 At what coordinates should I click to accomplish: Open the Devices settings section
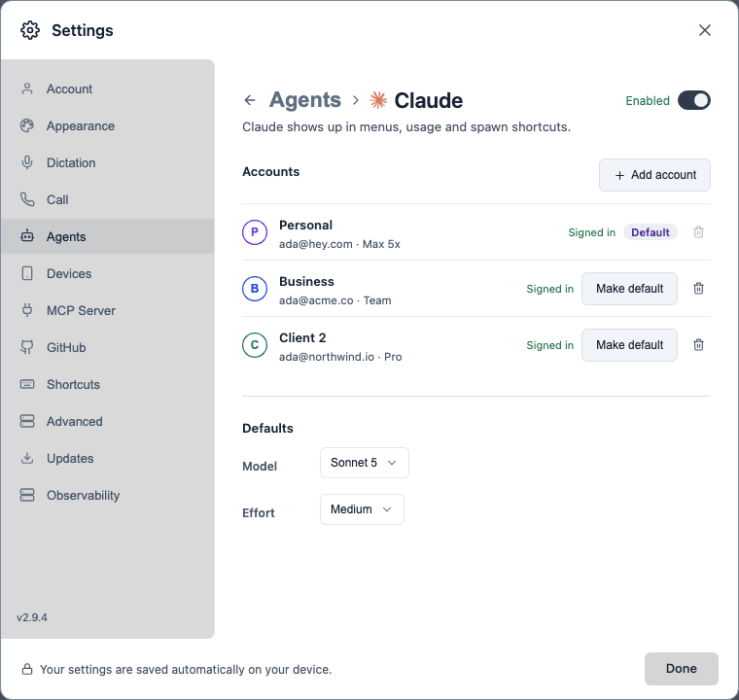pyautogui.click(x=108, y=273)
